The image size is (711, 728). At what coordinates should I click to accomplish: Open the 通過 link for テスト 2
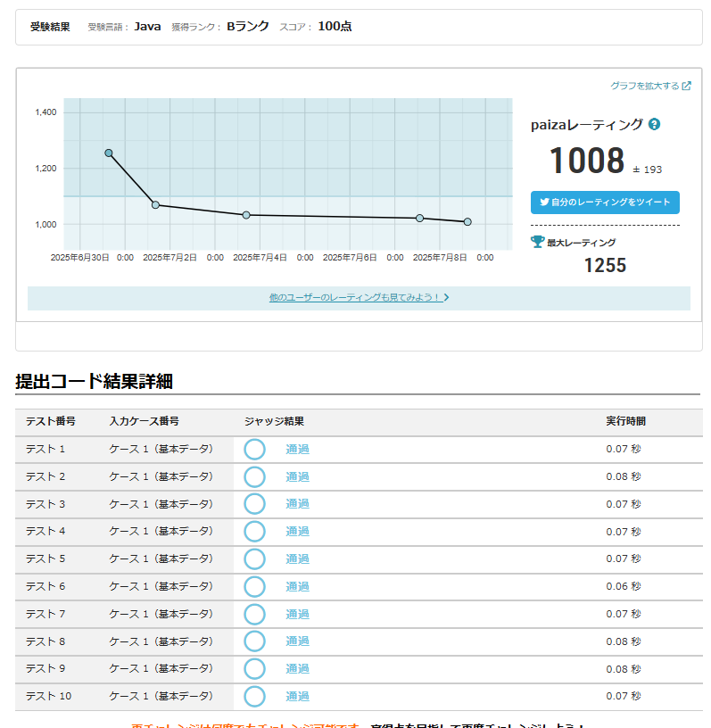point(297,477)
